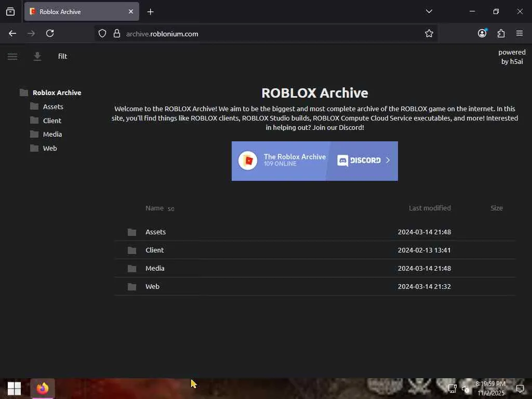Click the network tray icon
Image resolution: width=532 pixels, height=399 pixels.
452,388
